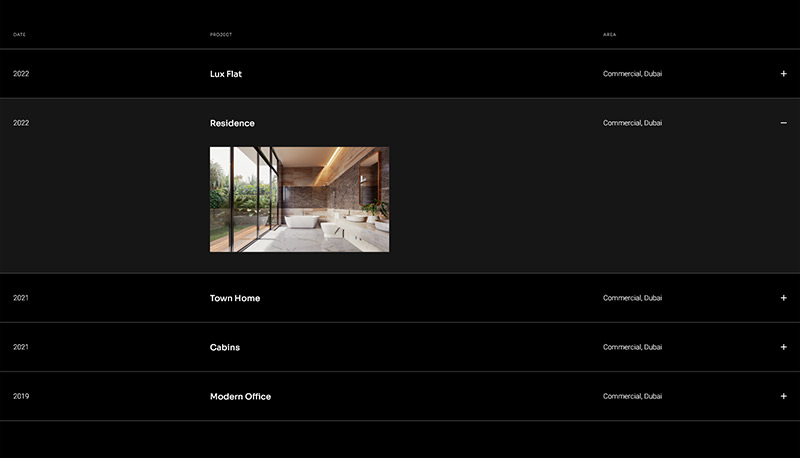
Task: Click Commercial, Dubai in Town Home row
Action: pyautogui.click(x=632, y=298)
